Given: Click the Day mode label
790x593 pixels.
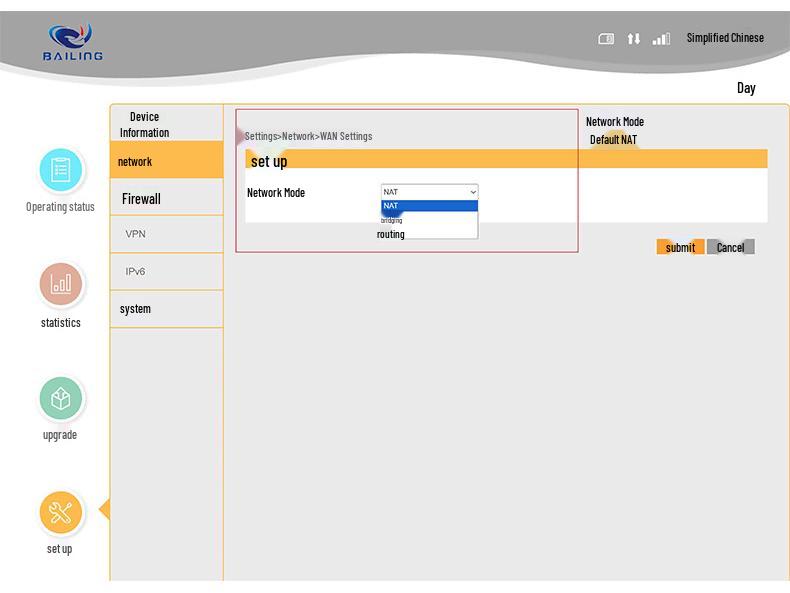Looking at the screenshot, I should [x=746, y=88].
